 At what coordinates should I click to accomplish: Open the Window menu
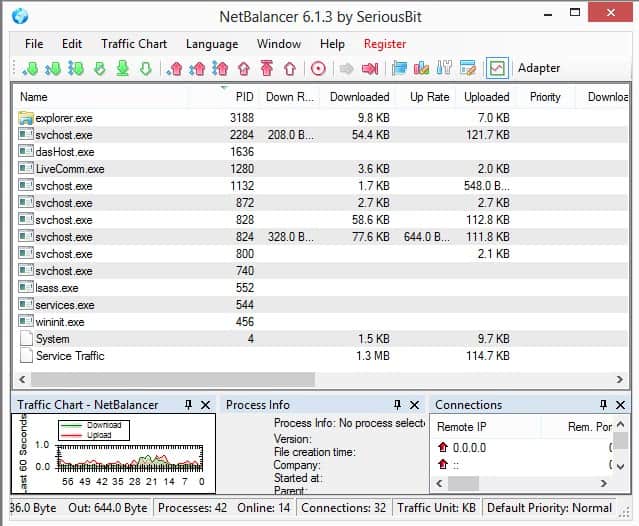[279, 44]
